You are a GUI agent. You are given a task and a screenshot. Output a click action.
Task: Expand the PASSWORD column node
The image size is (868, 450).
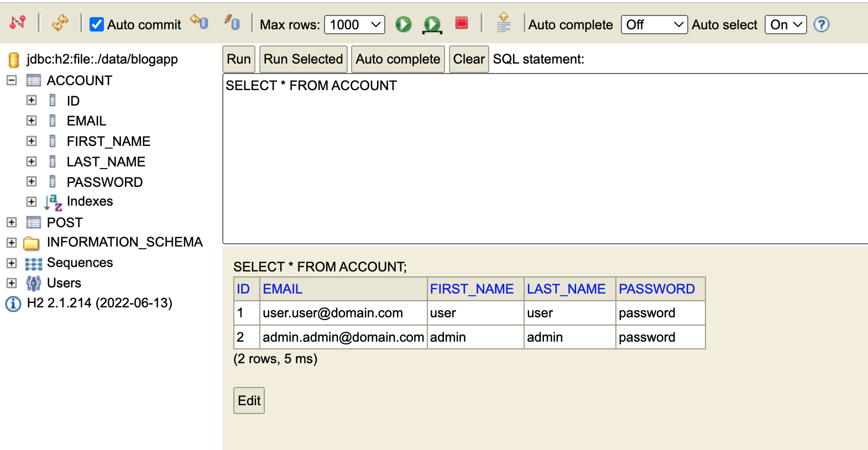tap(32, 181)
